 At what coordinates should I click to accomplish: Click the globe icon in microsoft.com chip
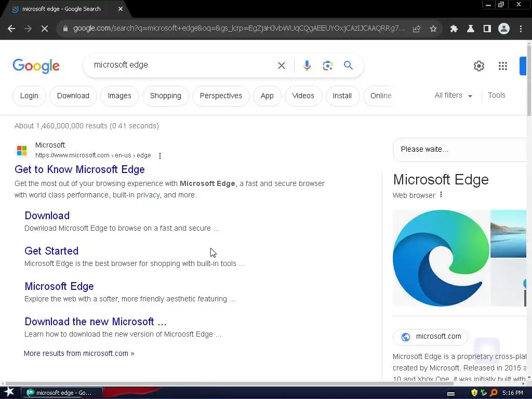pos(406,337)
